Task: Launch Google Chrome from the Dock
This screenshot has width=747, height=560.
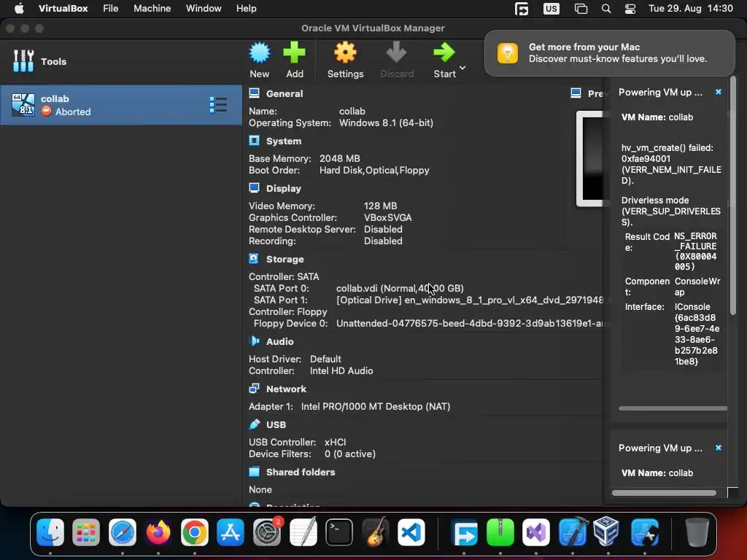Action: [194, 532]
